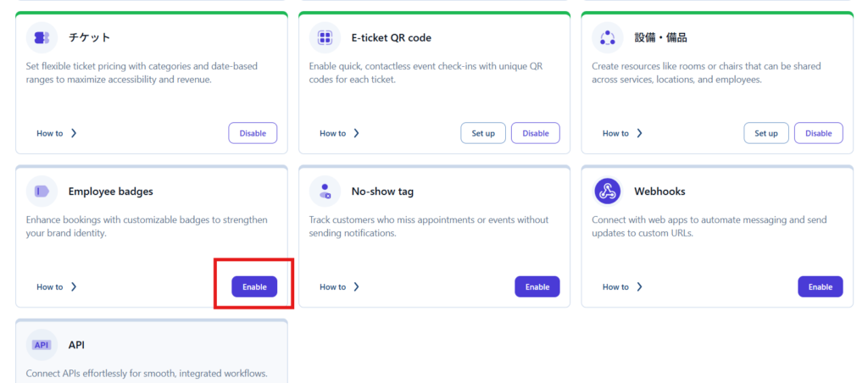Click the API icon
The width and height of the screenshot is (868, 383).
[x=42, y=345]
